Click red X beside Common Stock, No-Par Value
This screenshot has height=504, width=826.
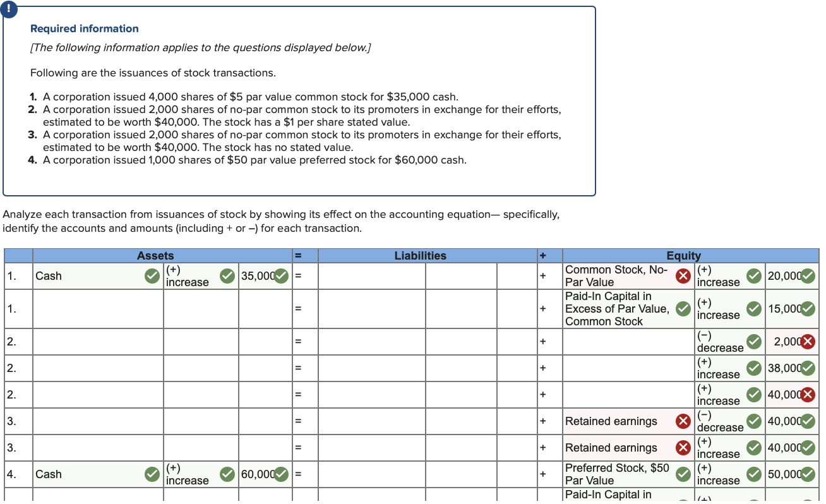(x=683, y=276)
